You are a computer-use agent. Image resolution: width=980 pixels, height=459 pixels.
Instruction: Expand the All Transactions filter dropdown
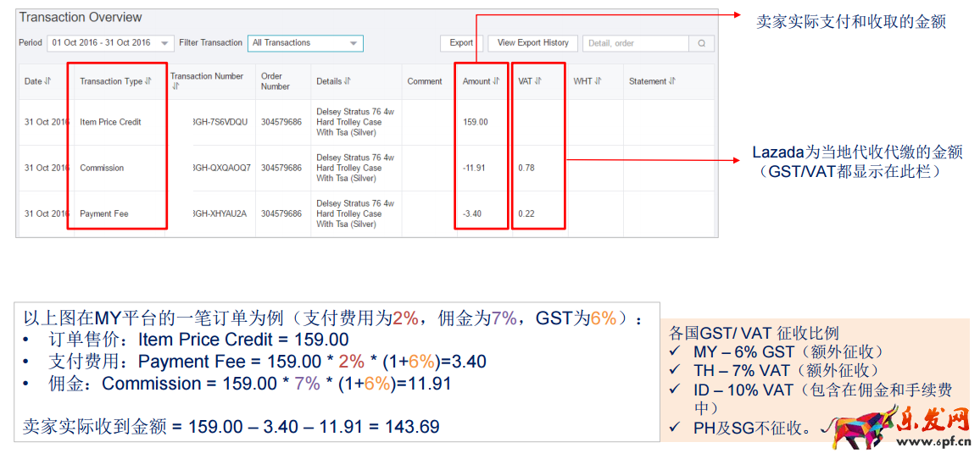305,43
